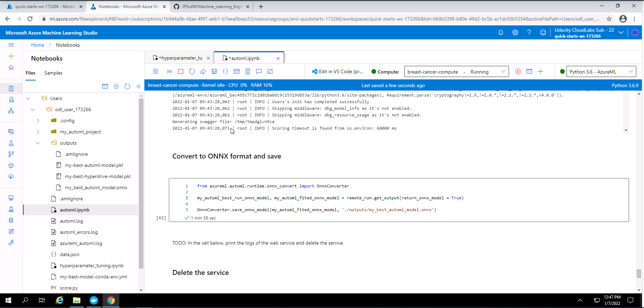Open the help question mark
Image resolution: width=644 pixels, height=308 pixels.
pos(529,32)
